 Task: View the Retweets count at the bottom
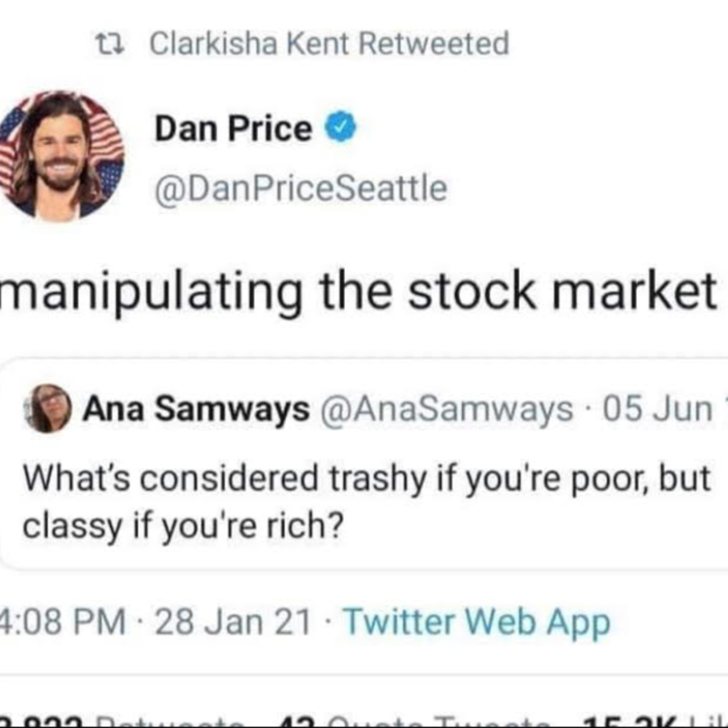(121, 723)
